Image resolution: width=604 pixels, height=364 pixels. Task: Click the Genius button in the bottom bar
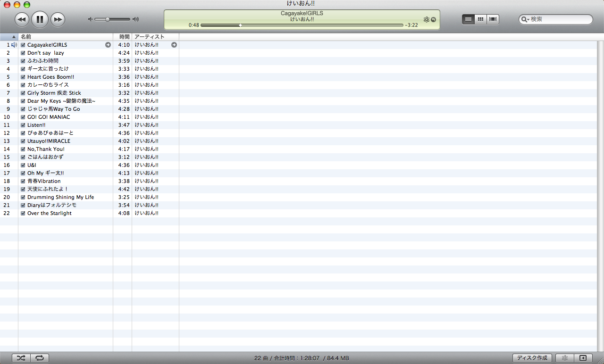click(x=564, y=358)
